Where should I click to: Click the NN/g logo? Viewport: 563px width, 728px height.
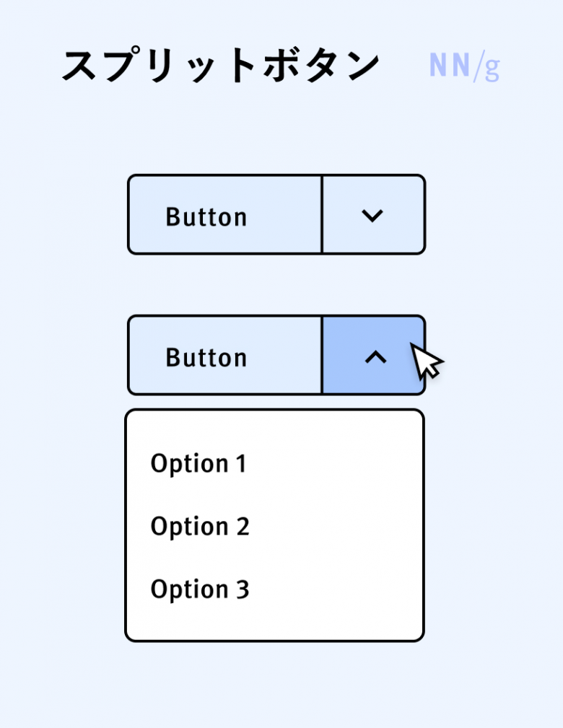(464, 66)
